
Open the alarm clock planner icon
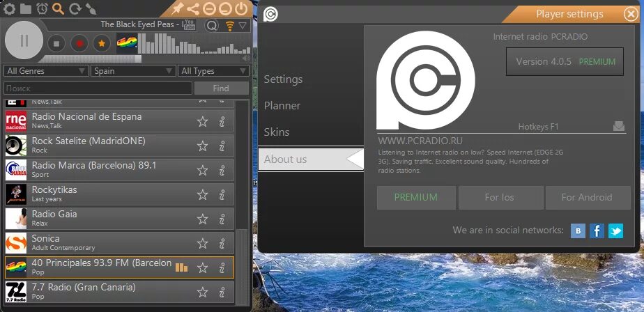click(42, 8)
